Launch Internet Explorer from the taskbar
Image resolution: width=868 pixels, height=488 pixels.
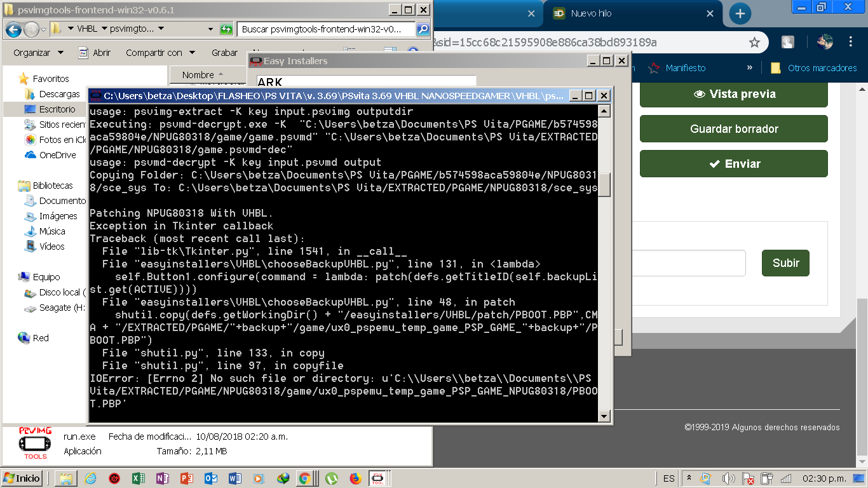click(90, 478)
